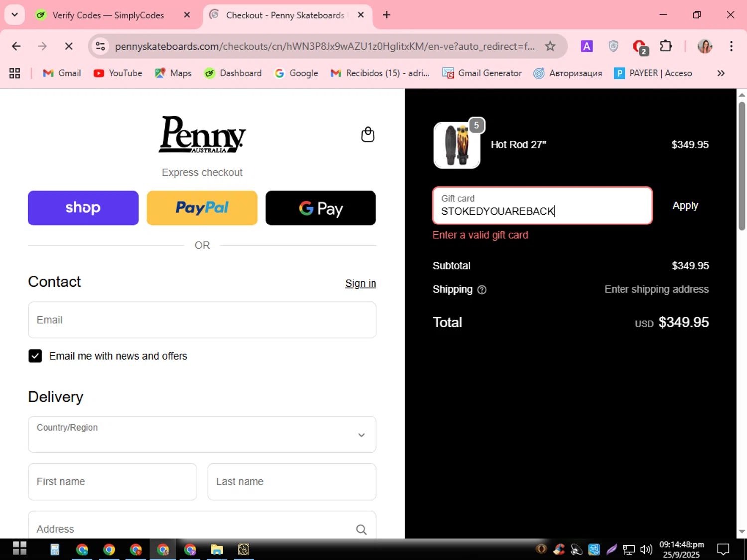Open the shopping bag cart icon
The height and width of the screenshot is (560, 747).
[x=368, y=134]
